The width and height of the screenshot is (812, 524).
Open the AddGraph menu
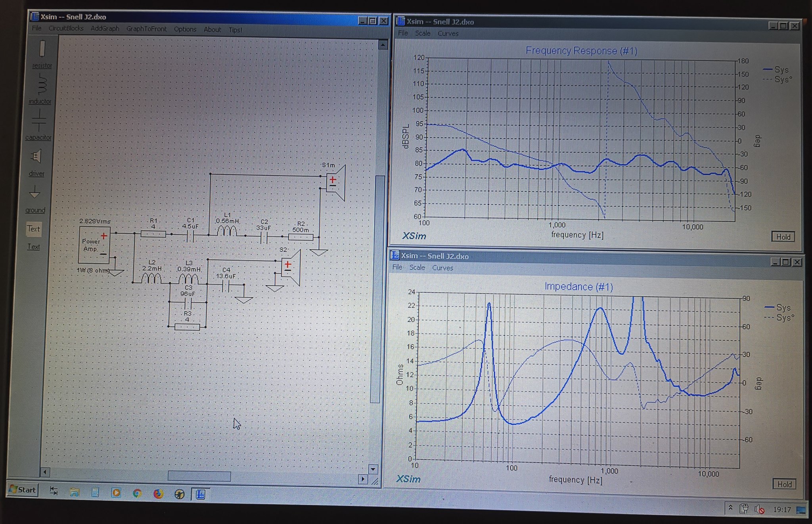pyautogui.click(x=105, y=29)
